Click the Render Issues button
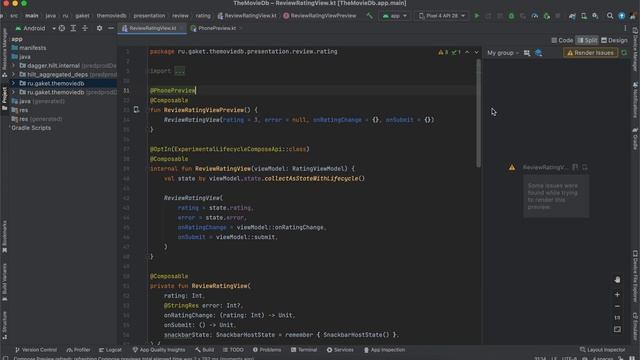The height and width of the screenshot is (360, 640). click(590, 53)
